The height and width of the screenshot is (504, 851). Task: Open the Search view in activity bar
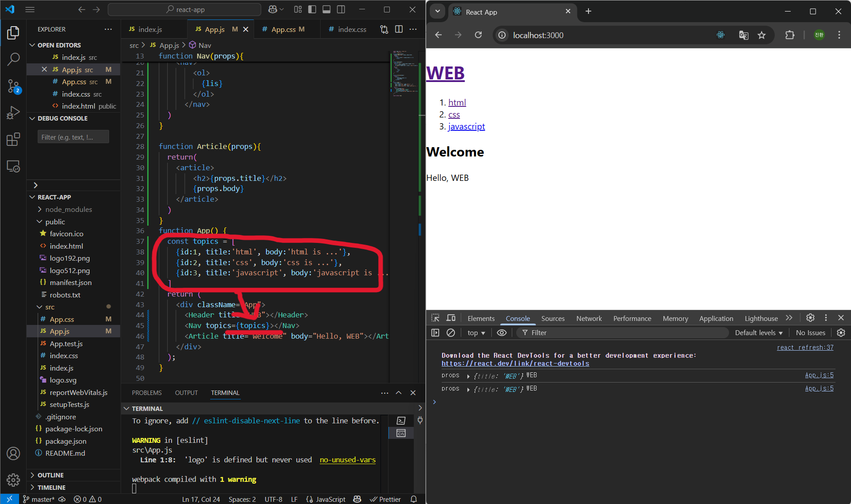[x=13, y=59]
